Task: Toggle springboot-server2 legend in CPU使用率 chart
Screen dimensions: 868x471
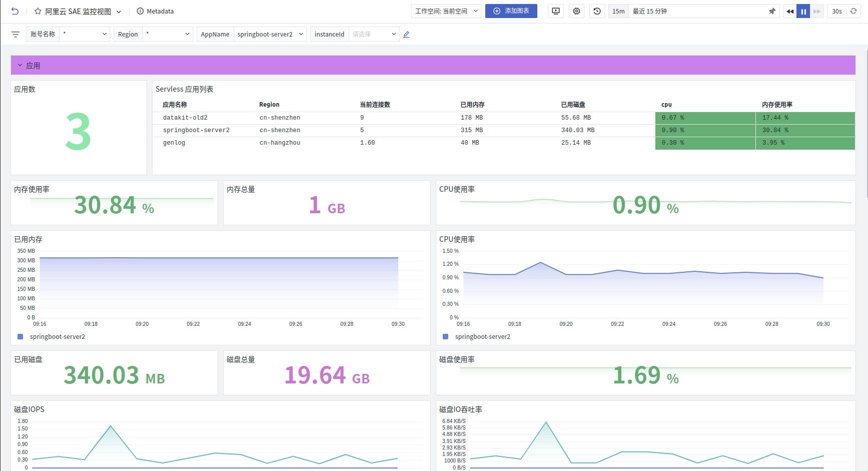Action: click(477, 337)
